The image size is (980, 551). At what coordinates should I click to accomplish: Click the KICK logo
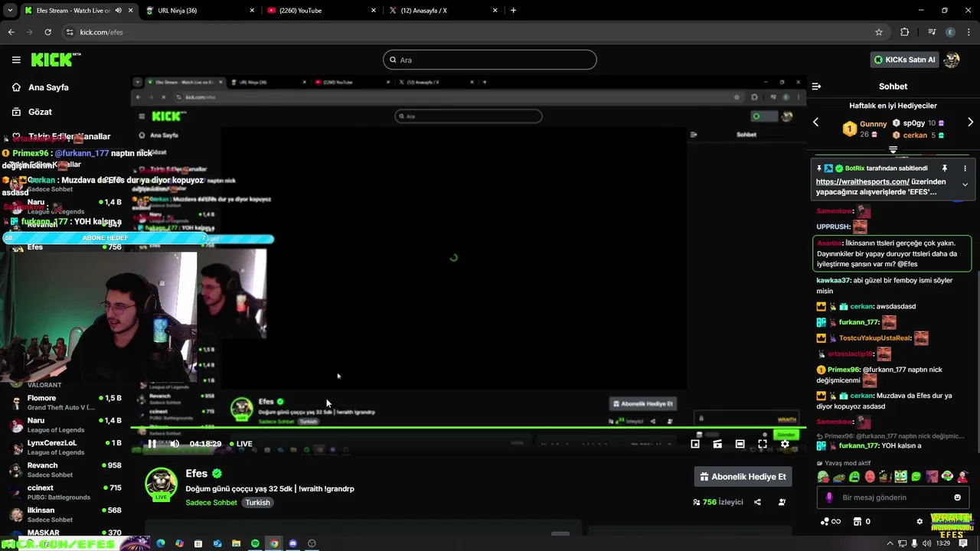pyautogui.click(x=55, y=60)
